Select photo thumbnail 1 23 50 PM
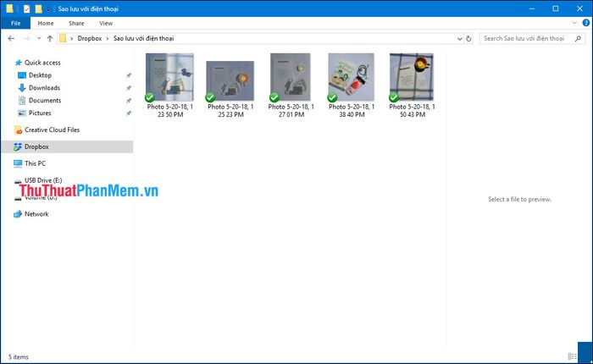The height and width of the screenshot is (364, 593). click(x=169, y=77)
